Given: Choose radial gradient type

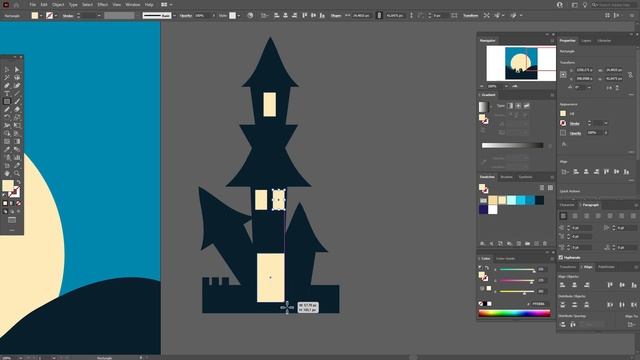Looking at the screenshot, I should pos(518,106).
